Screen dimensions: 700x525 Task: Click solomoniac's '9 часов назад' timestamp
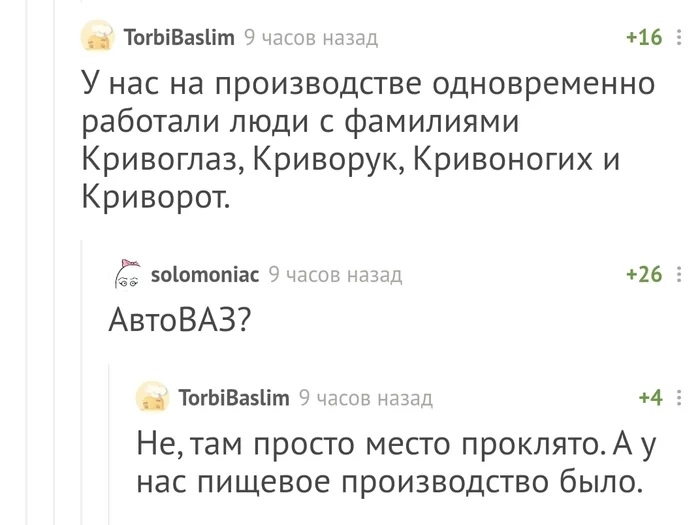coord(336,275)
